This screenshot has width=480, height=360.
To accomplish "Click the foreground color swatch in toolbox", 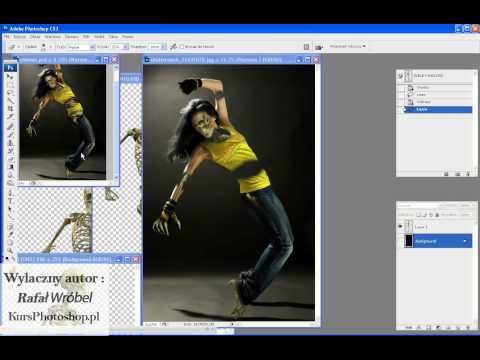I will [7, 258].
